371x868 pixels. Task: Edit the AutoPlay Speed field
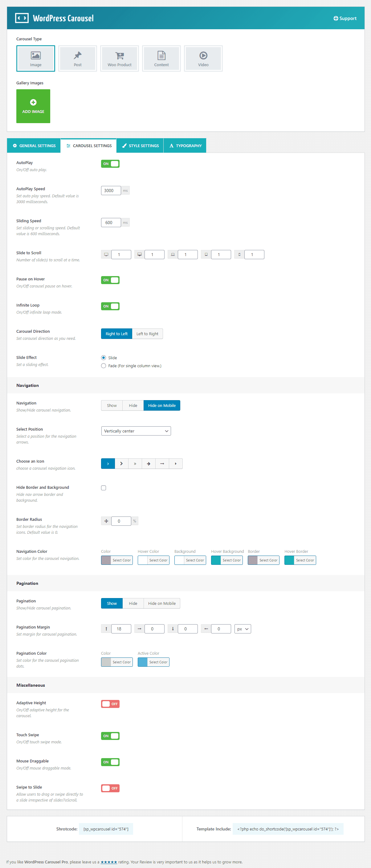[x=111, y=191]
